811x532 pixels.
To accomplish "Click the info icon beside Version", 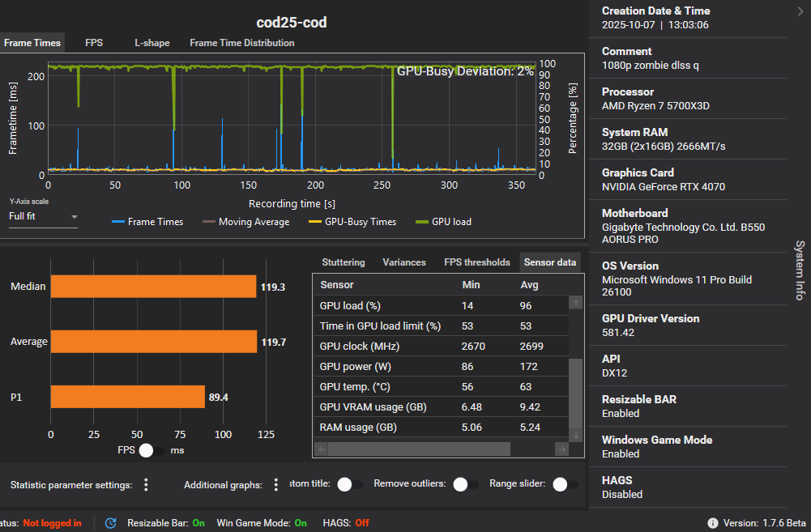I will tap(713, 523).
